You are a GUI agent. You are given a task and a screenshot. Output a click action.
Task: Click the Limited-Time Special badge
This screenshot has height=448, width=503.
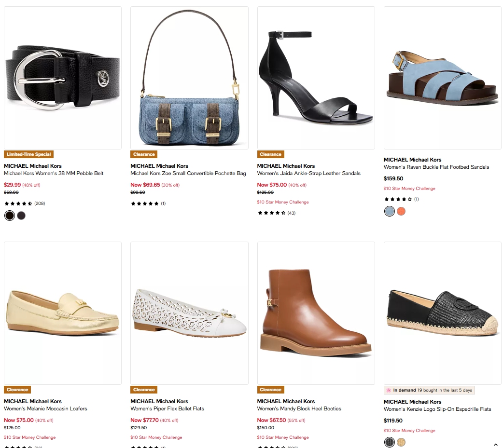tap(29, 154)
